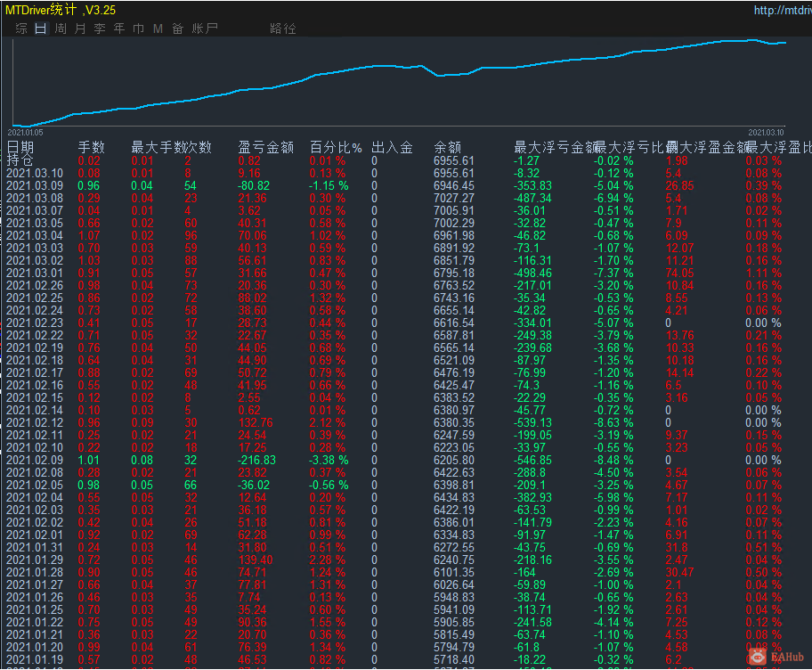Select the 日 daily tab
This screenshot has height=670, width=812.
click(x=41, y=29)
